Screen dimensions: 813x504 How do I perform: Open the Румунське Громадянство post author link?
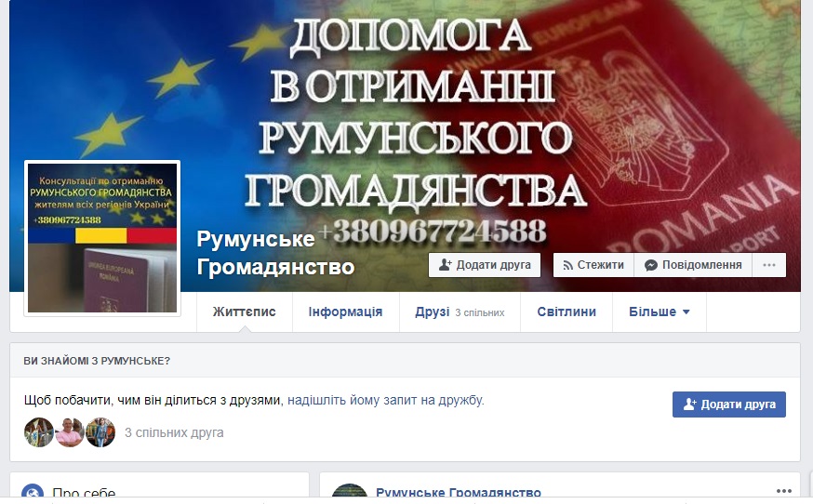click(x=459, y=492)
